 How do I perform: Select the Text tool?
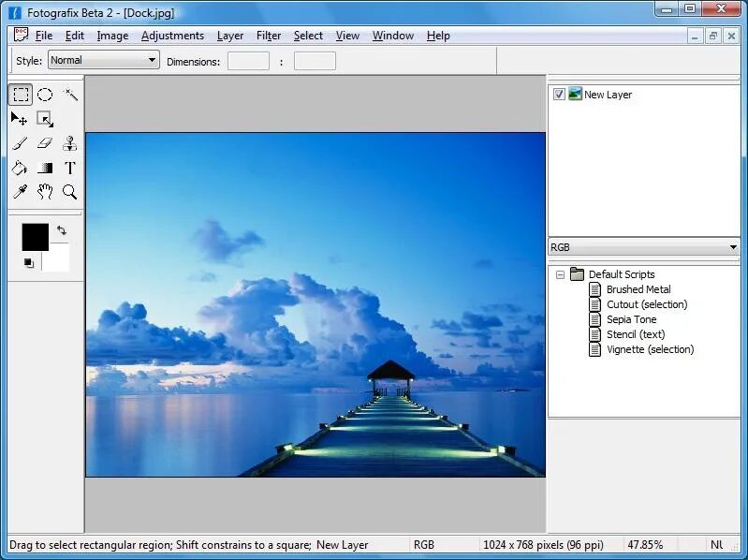point(70,168)
